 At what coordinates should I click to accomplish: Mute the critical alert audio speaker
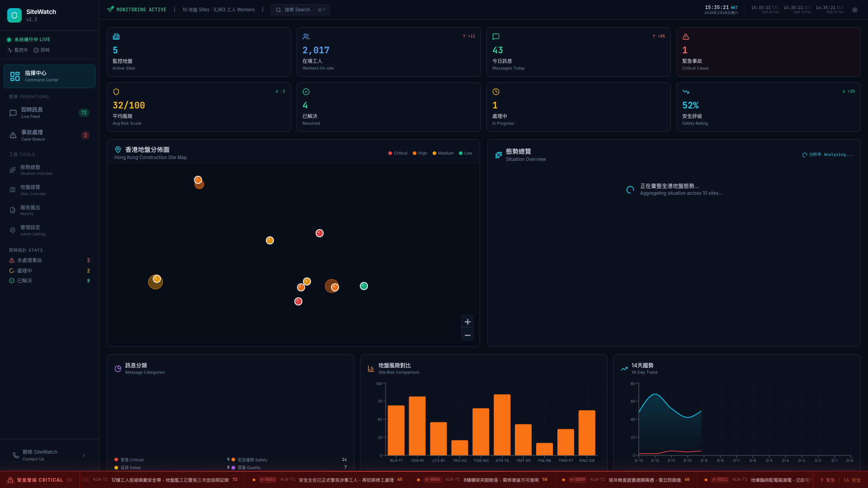(70, 480)
